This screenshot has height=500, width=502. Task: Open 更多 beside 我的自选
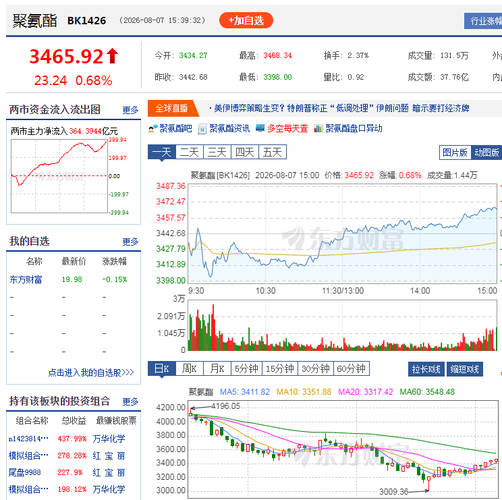pyautogui.click(x=130, y=242)
